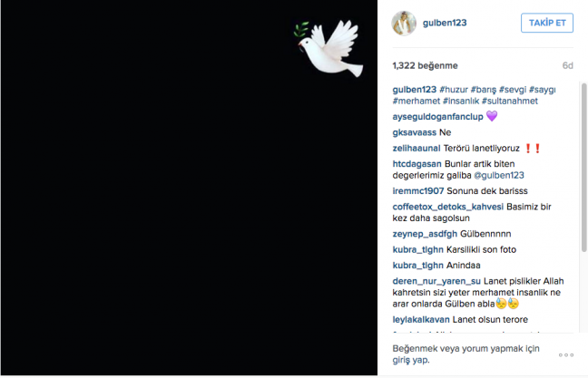
Task: Click the giriş yap login link
Action: point(411,360)
